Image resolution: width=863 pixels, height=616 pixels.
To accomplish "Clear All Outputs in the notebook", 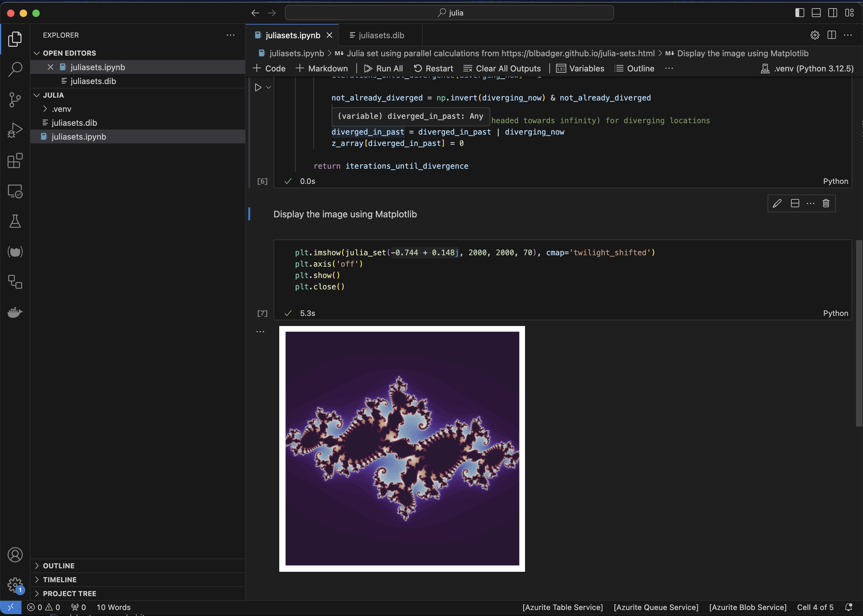I will click(502, 68).
